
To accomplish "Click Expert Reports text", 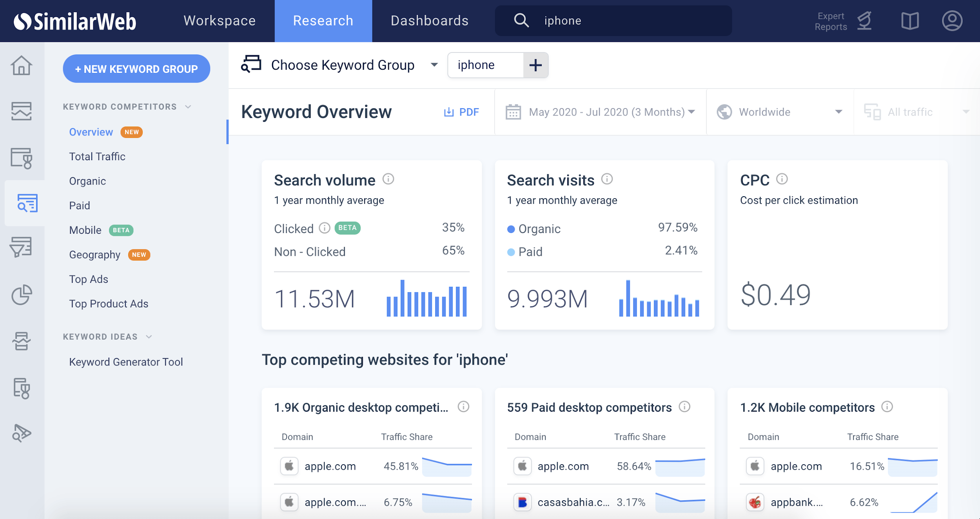I will click(x=831, y=21).
